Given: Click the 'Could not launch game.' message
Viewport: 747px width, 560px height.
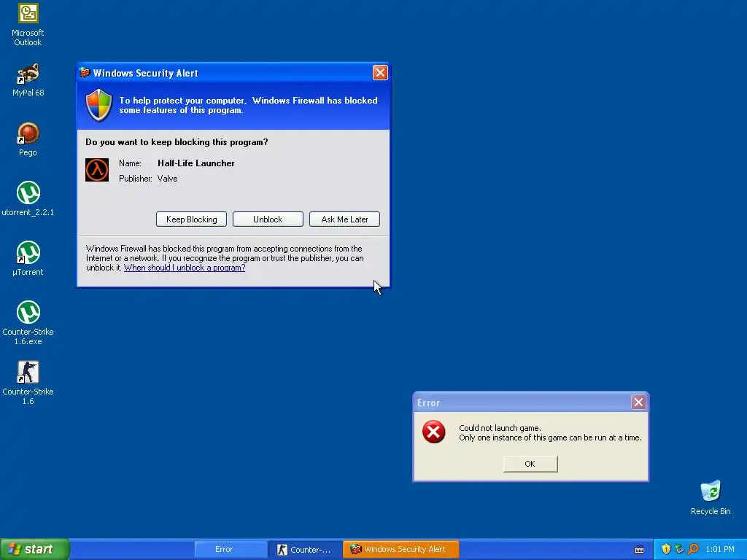Looking at the screenshot, I should [x=500, y=427].
